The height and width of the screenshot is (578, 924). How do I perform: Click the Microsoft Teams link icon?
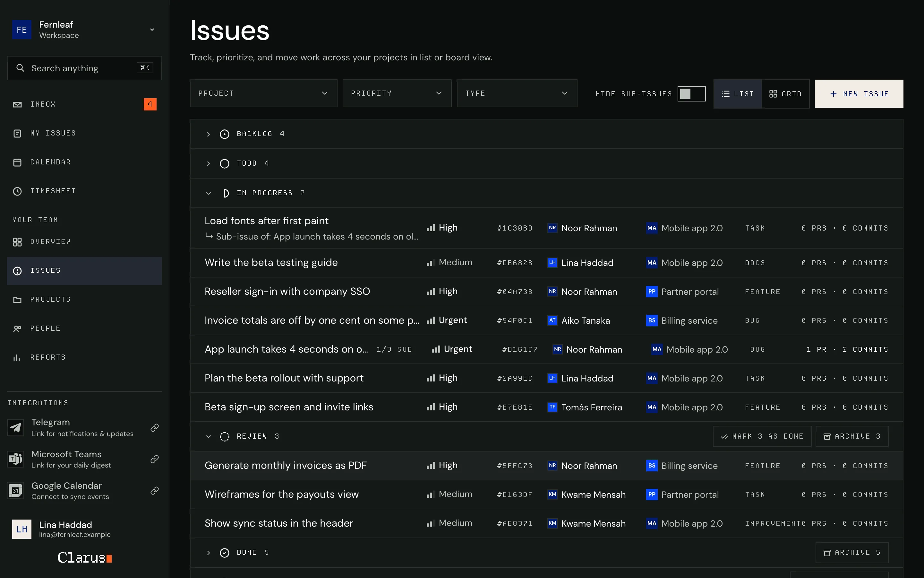pos(154,459)
